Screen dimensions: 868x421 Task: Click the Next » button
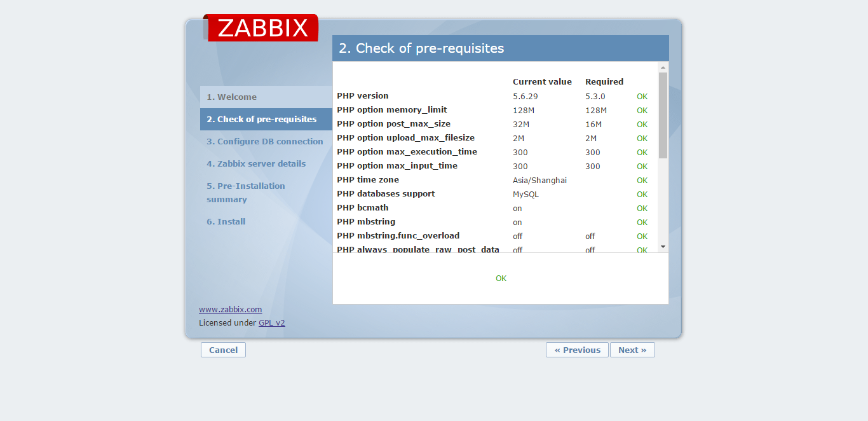tap(632, 350)
